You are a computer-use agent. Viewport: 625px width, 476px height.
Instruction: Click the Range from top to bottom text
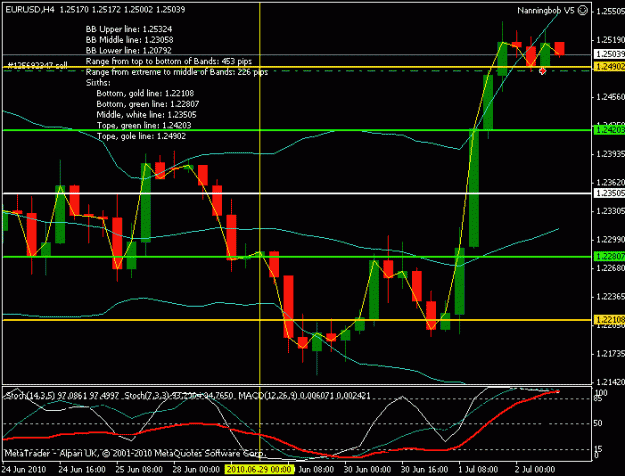169,61
